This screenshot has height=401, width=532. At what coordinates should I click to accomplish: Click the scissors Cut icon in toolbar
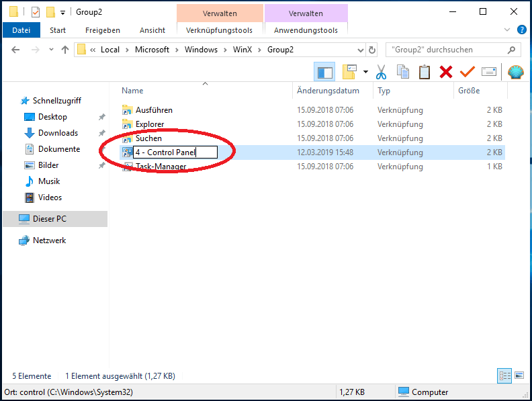click(x=381, y=72)
